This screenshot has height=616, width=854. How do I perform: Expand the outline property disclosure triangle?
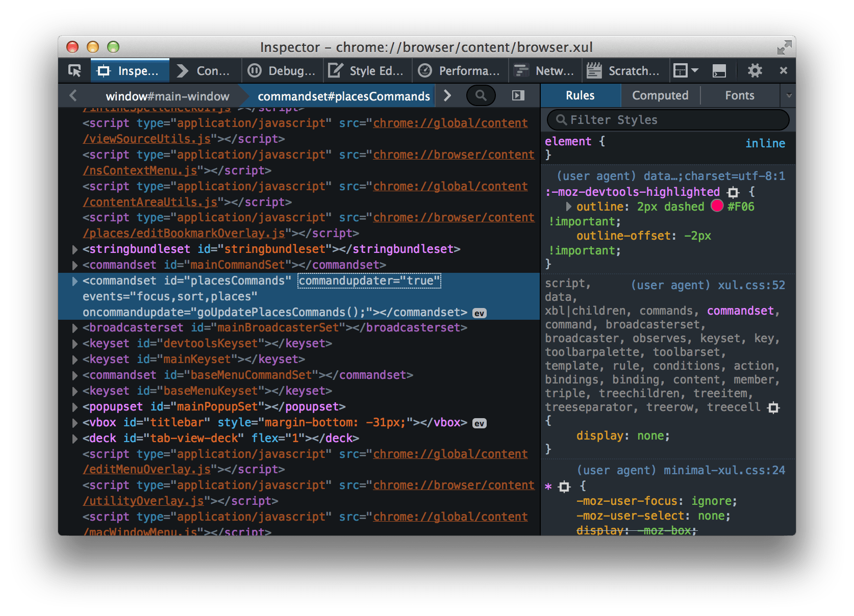click(x=568, y=207)
